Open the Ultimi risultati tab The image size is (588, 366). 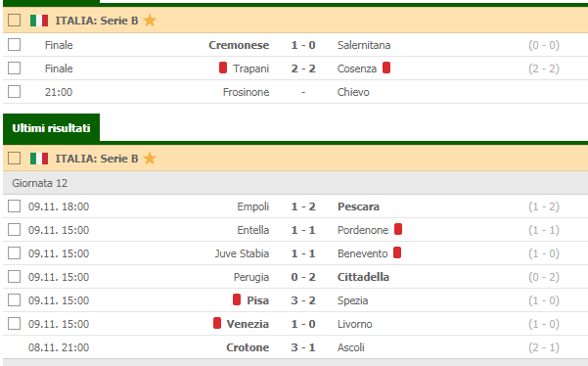click(52, 128)
